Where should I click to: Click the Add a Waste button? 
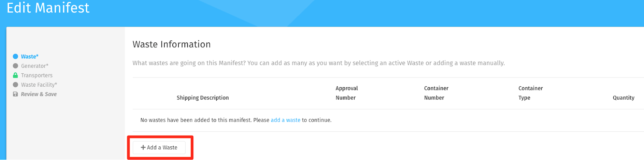pyautogui.click(x=159, y=148)
